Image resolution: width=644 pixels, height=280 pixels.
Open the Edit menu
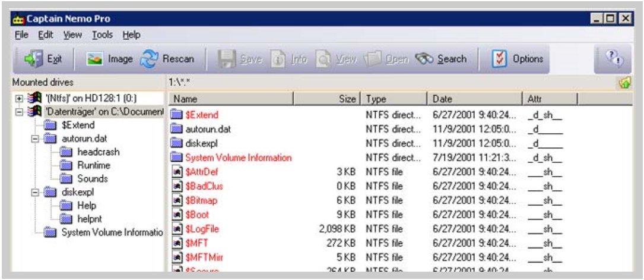(46, 35)
